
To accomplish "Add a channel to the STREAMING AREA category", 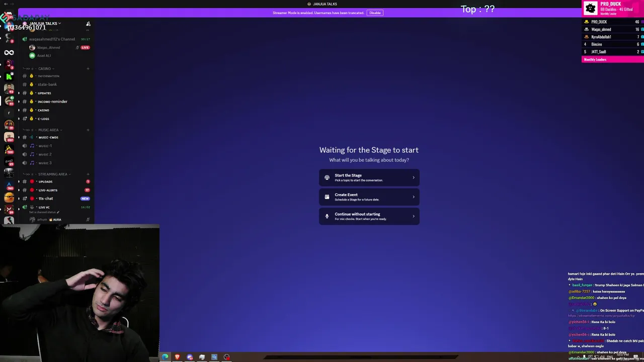I will click(88, 174).
